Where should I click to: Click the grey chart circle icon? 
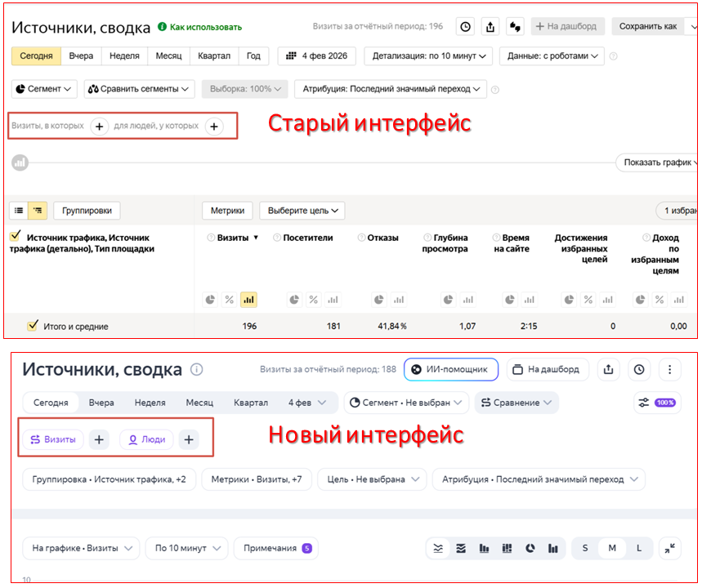(20, 163)
